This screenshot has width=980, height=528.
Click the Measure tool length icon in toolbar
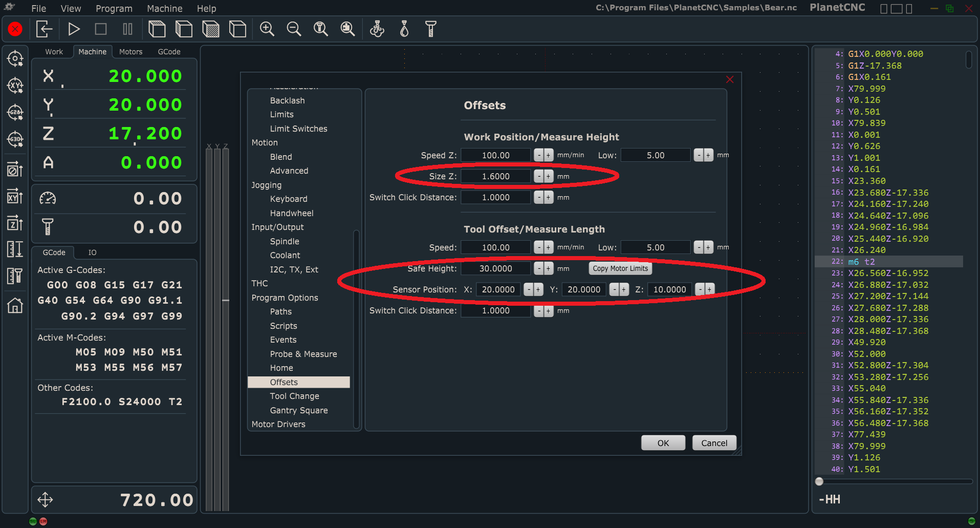click(431, 29)
